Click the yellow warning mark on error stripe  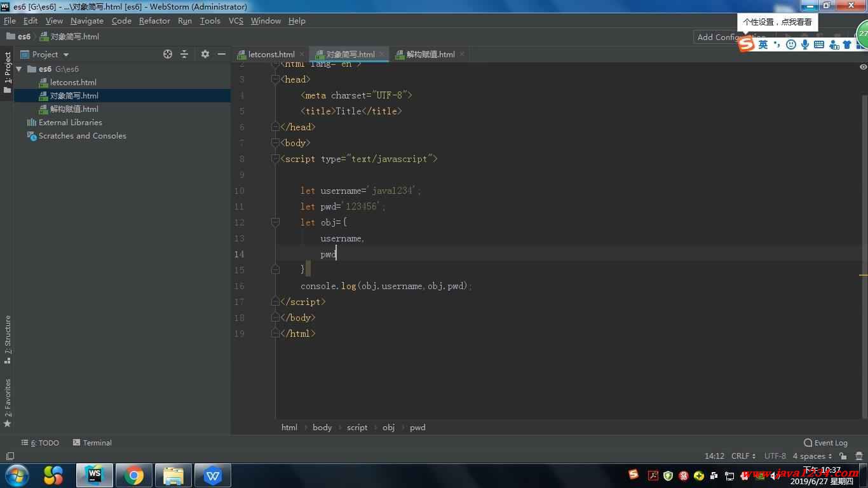pos(863,275)
